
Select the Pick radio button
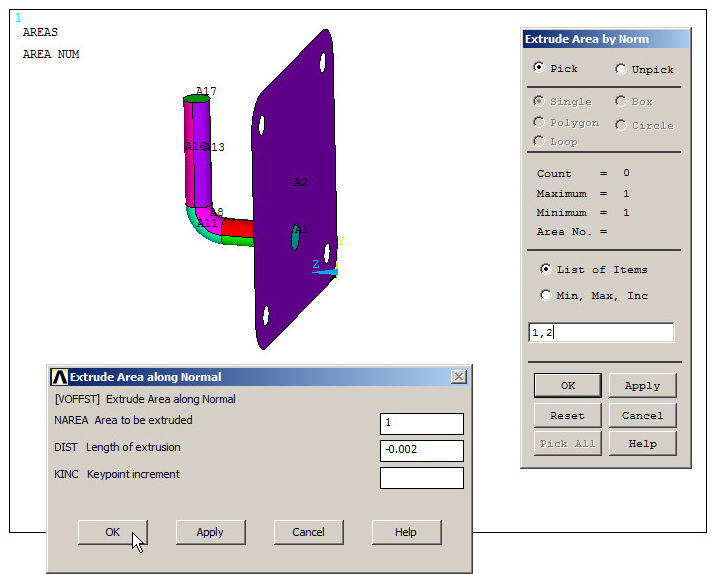(x=540, y=68)
